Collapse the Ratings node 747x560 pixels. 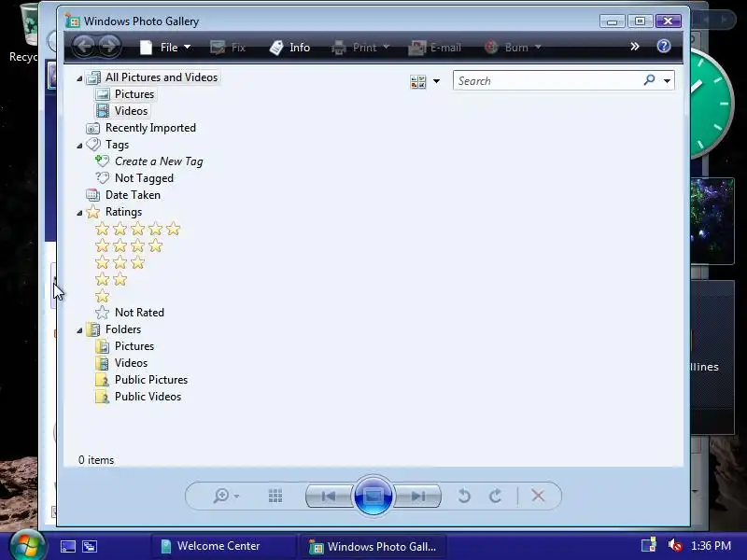tap(79, 213)
